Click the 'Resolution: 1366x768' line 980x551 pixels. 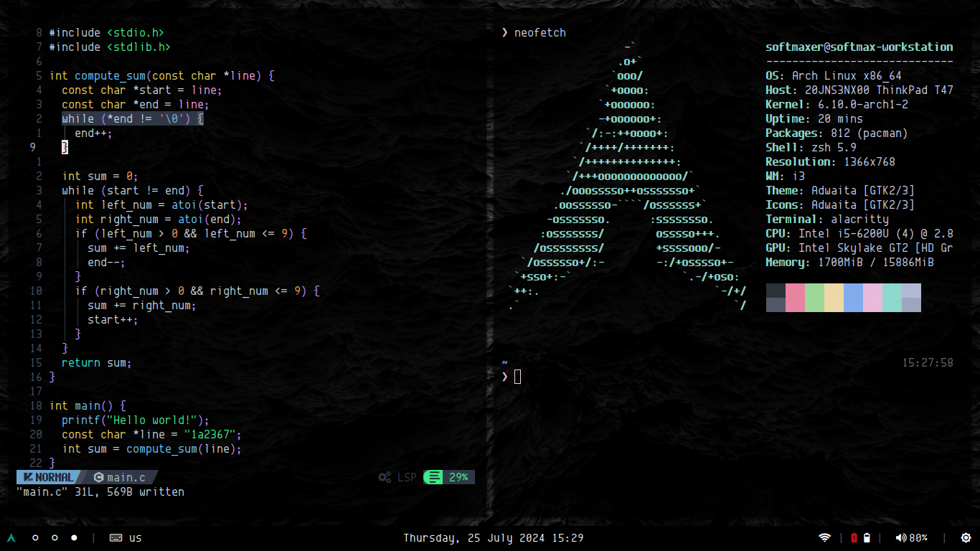(830, 161)
